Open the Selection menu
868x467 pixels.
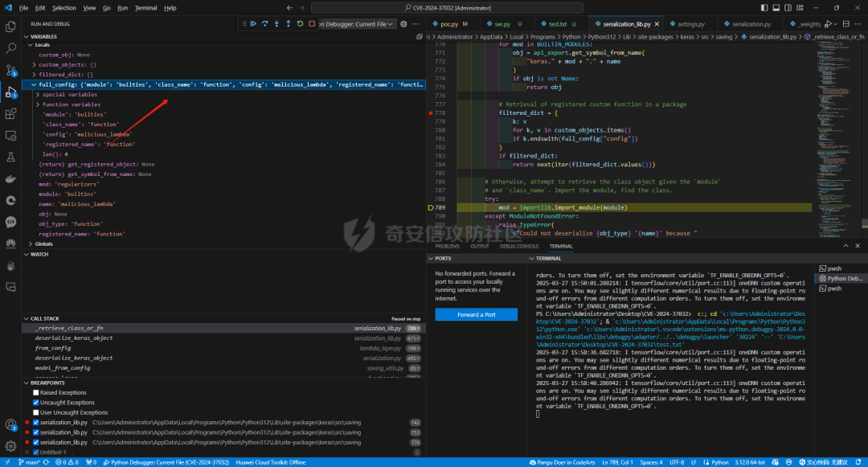coord(64,8)
